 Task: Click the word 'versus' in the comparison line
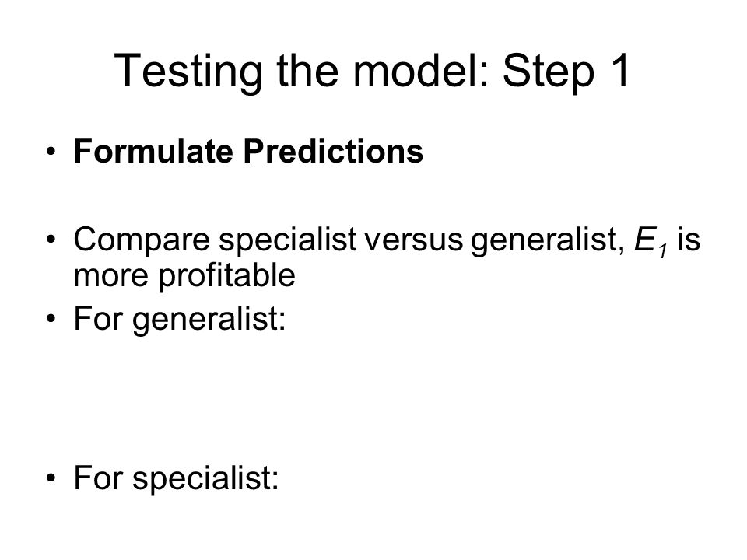tap(414, 240)
